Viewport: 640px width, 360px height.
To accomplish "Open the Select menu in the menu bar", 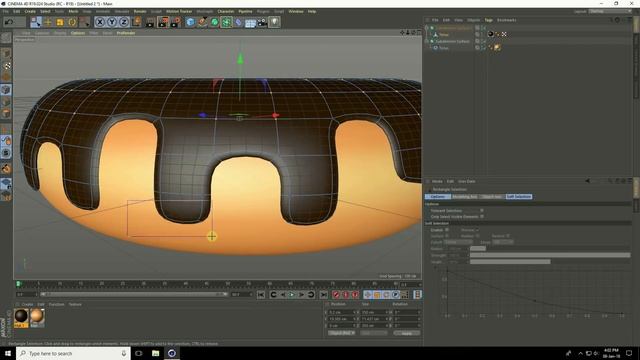I will [x=45, y=11].
